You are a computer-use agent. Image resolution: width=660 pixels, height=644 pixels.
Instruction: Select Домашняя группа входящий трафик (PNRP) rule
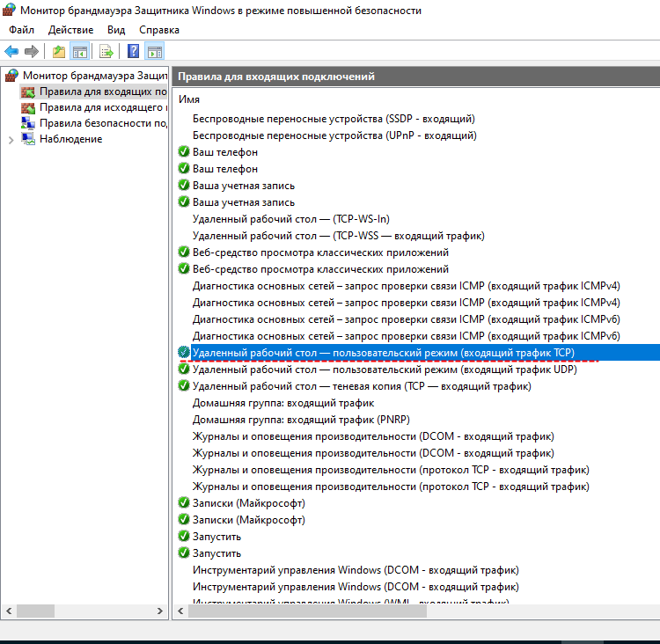(x=301, y=420)
